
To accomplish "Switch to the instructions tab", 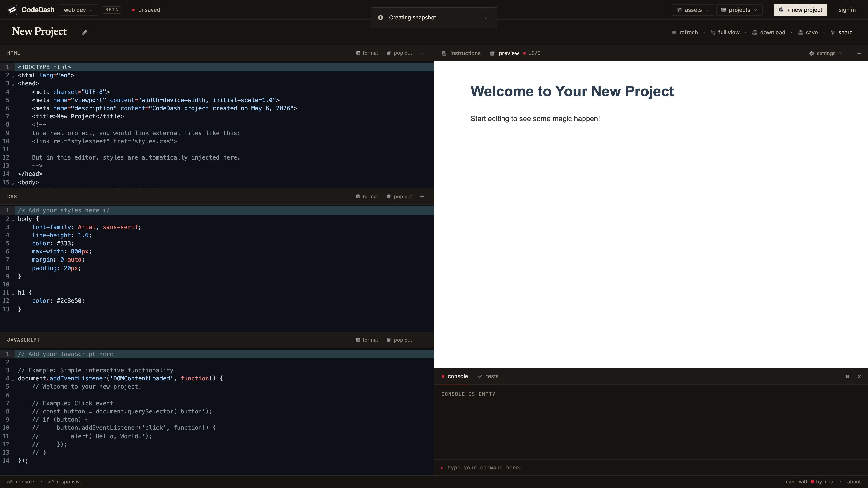I will coord(461,53).
